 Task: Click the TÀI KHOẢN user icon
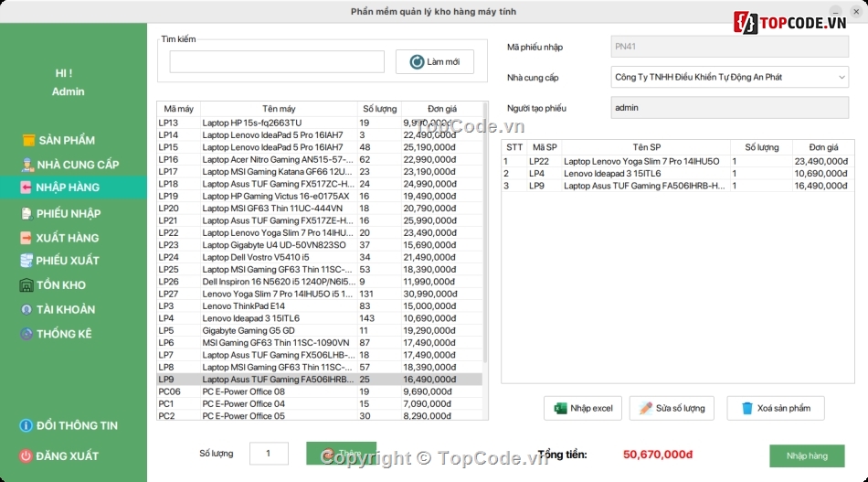26,310
